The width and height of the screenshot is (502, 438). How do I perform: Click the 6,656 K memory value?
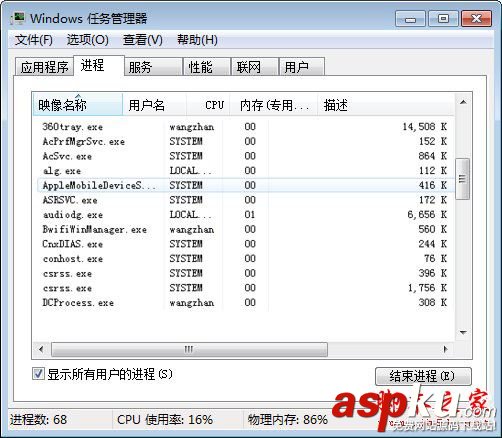427,215
